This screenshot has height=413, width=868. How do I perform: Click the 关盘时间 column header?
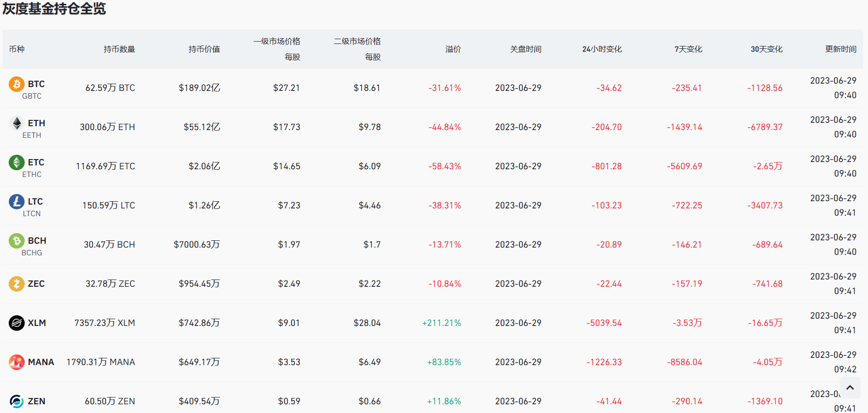(526, 49)
